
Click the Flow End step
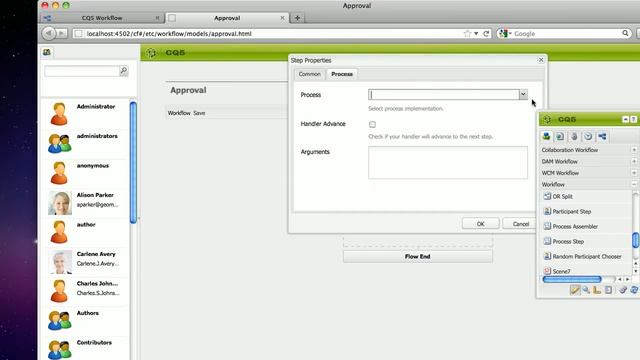(x=418, y=256)
